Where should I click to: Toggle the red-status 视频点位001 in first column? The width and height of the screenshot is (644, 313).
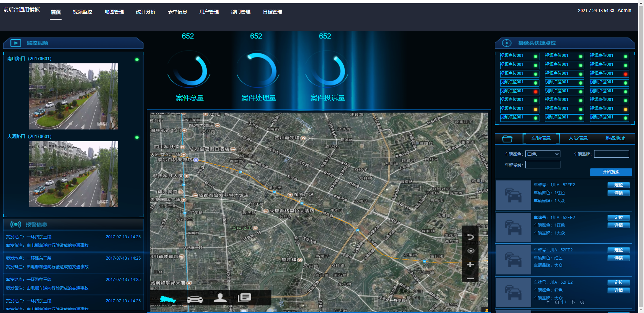[519, 91]
